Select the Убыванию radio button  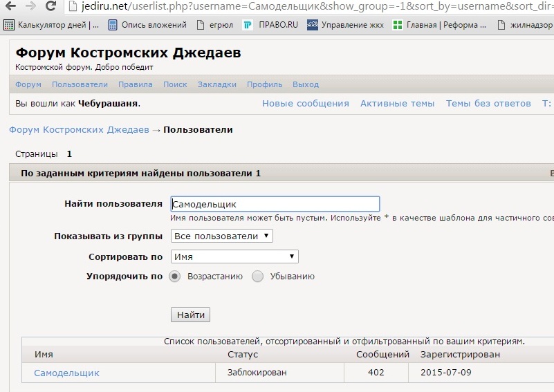point(258,277)
